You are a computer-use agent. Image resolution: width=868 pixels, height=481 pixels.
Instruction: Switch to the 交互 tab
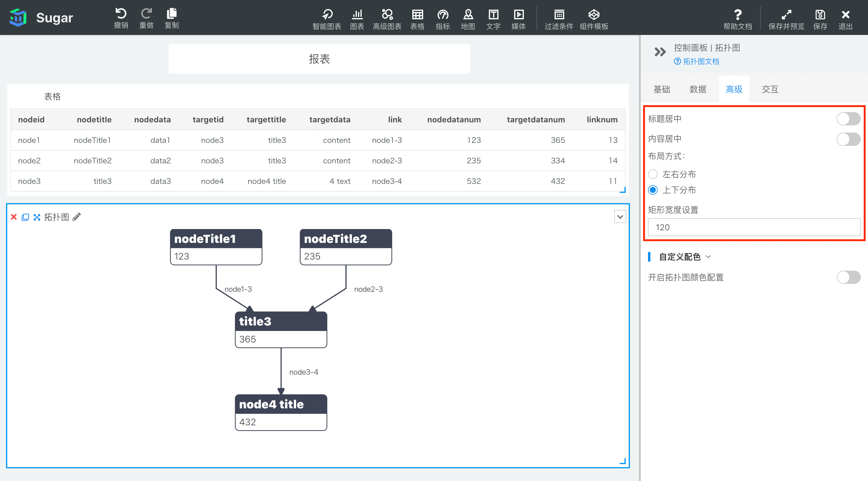tap(770, 89)
